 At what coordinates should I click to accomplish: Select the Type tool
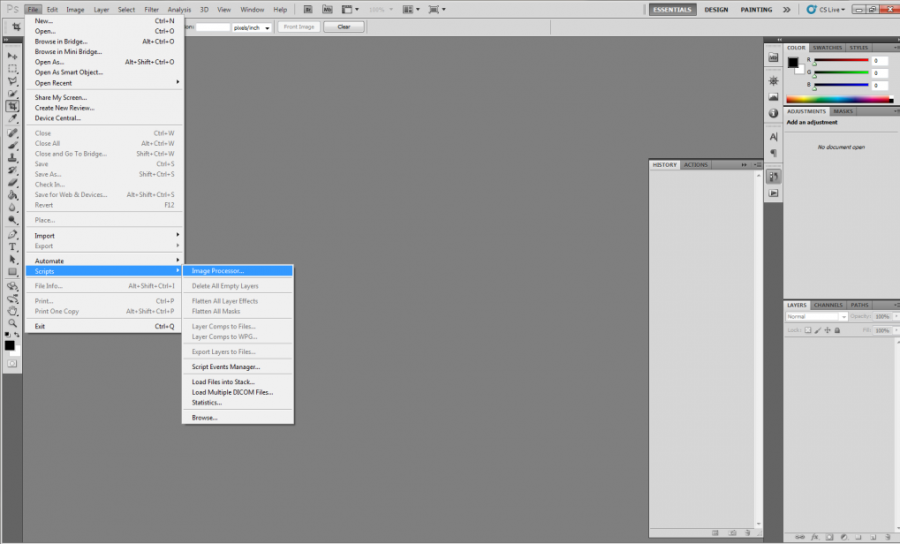point(13,246)
